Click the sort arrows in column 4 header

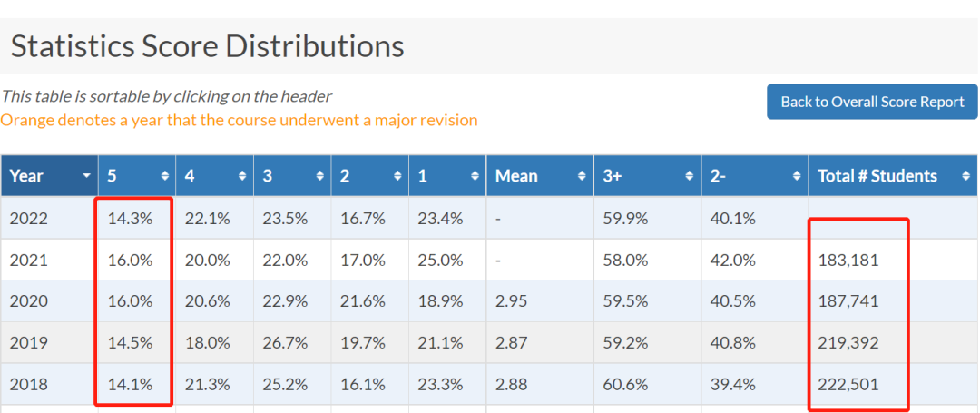pyautogui.click(x=242, y=177)
